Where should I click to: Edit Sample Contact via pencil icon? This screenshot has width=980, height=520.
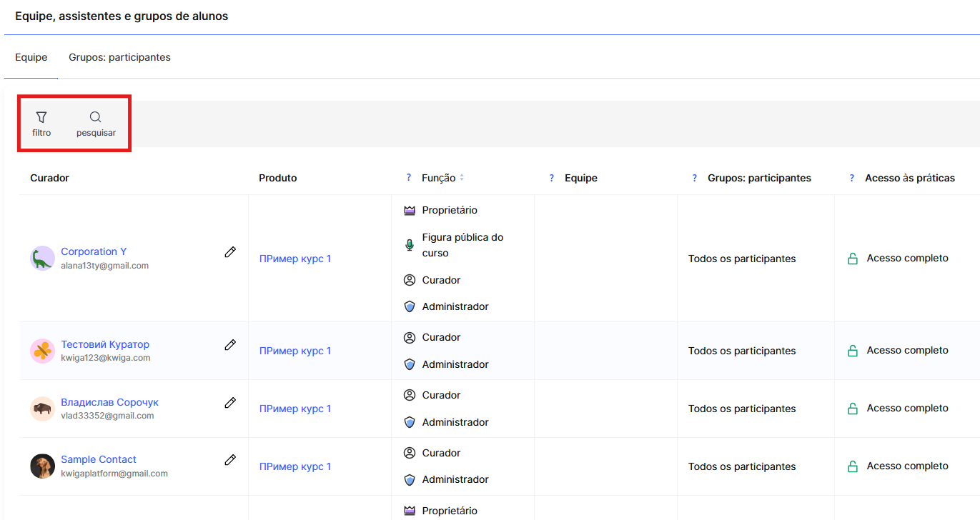[230, 460]
